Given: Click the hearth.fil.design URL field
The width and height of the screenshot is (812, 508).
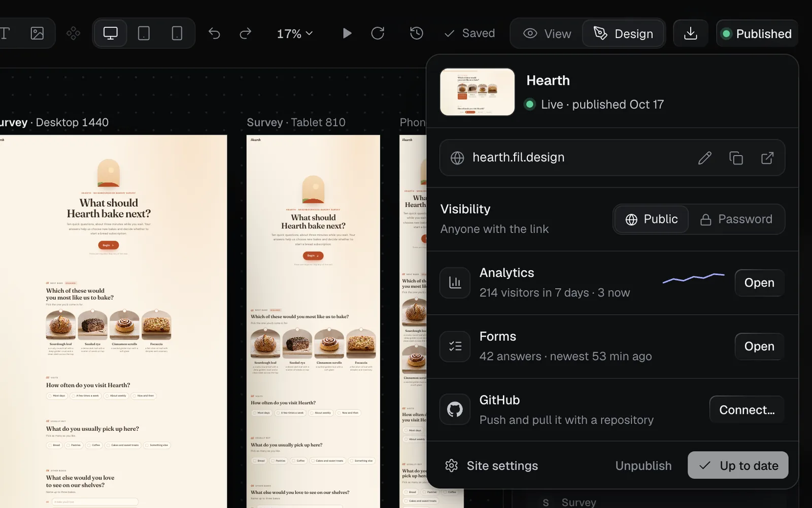Looking at the screenshot, I should (x=612, y=157).
